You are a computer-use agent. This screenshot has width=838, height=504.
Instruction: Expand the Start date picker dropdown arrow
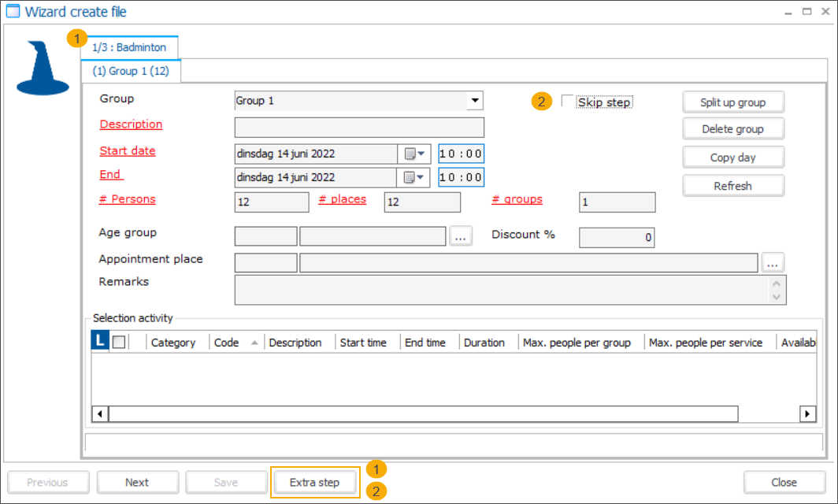pos(421,153)
